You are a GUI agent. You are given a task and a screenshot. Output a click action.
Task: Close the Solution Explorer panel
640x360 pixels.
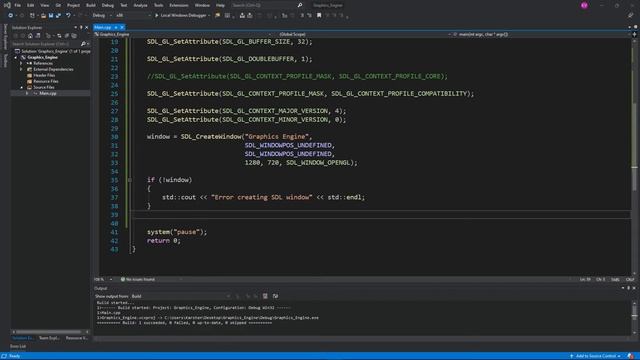click(x=86, y=27)
